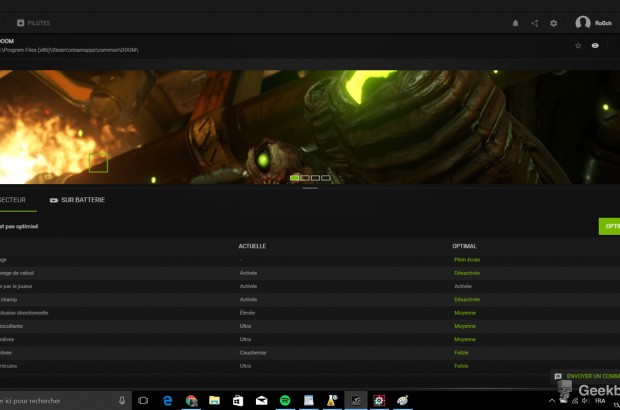The image size is (620, 410).
Task: Select the first screenshot carousel dot
Action: [x=295, y=178]
